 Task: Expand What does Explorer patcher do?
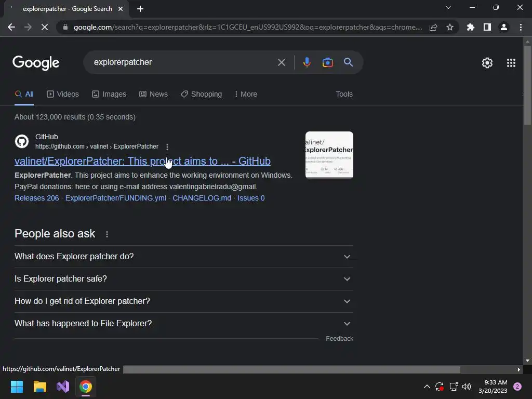pyautogui.click(x=184, y=257)
